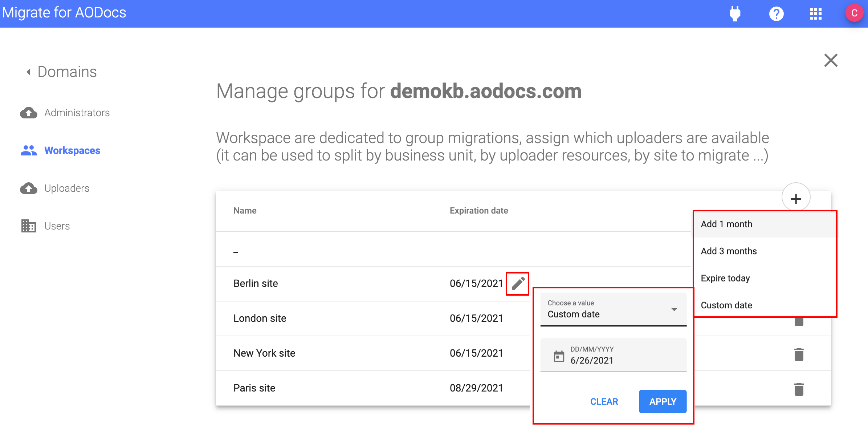Open the Administrators section

pyautogui.click(x=65, y=113)
